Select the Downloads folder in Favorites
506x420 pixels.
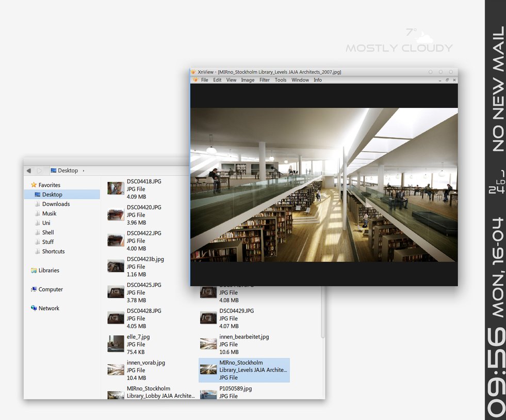coord(56,204)
